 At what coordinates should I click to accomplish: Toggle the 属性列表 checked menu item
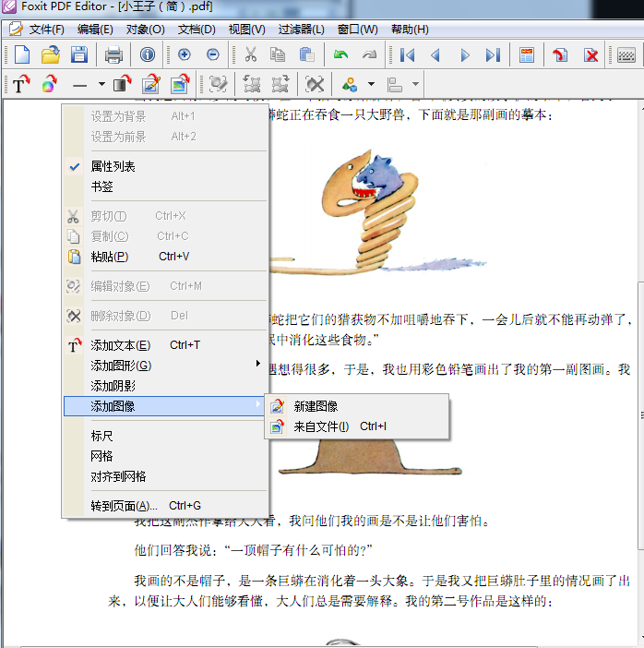113,166
